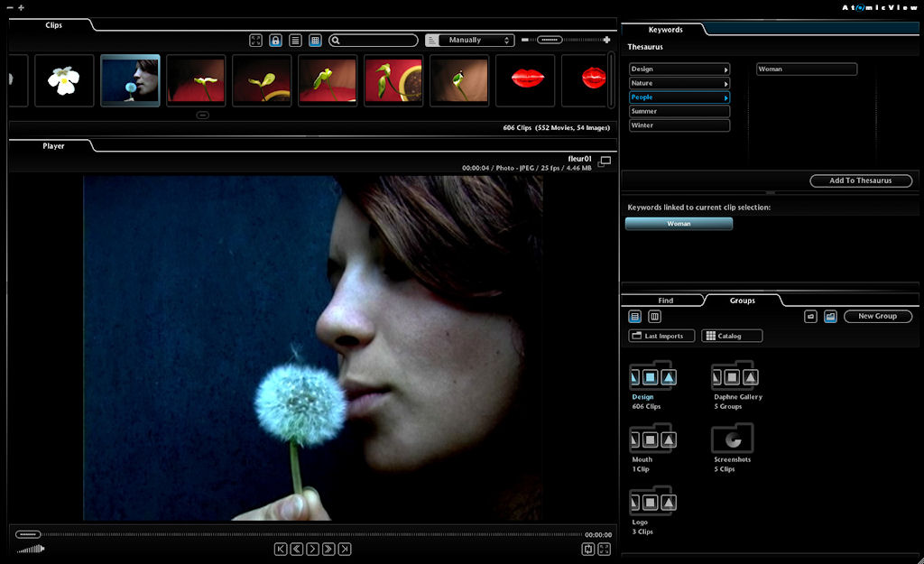Screen dimensions: 924x564
Task: Jump to the first frame in player
Action: click(x=281, y=549)
